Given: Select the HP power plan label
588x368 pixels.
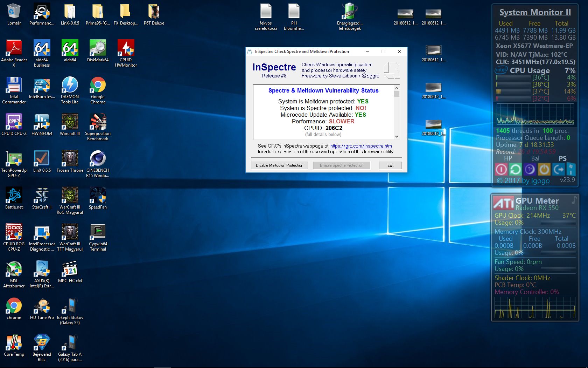Looking at the screenshot, I should 508,158.
